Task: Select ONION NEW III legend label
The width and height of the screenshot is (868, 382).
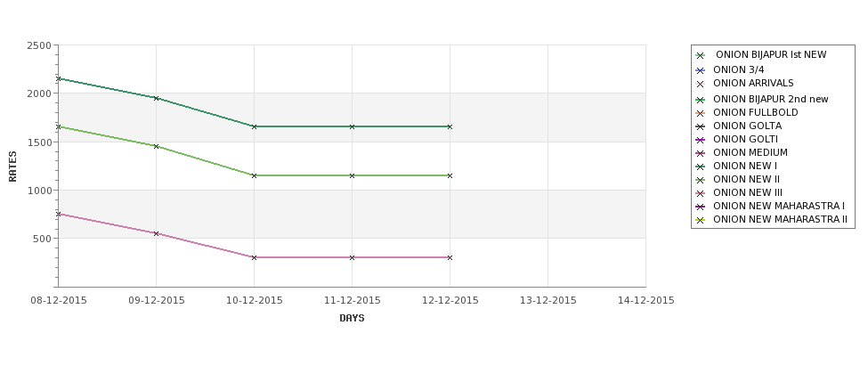Action: [747, 192]
